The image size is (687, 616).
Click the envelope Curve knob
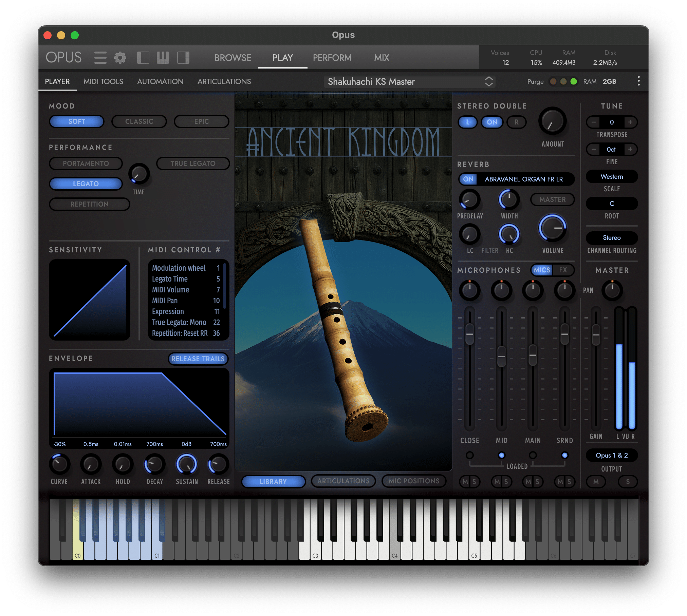(59, 464)
